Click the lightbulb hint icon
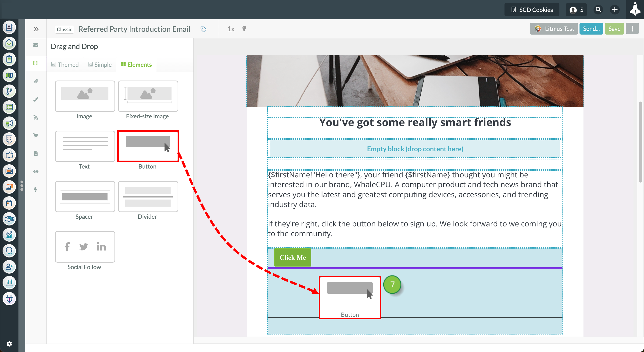 click(244, 29)
